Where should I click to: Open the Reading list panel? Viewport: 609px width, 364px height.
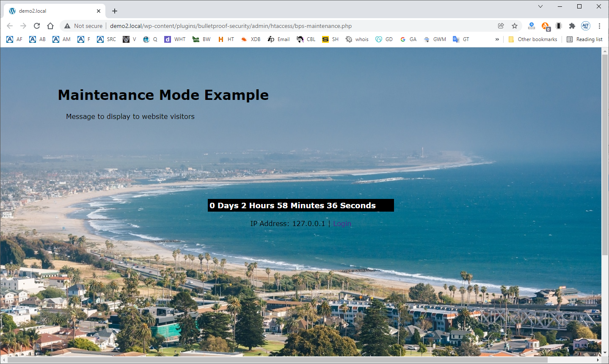tap(584, 39)
